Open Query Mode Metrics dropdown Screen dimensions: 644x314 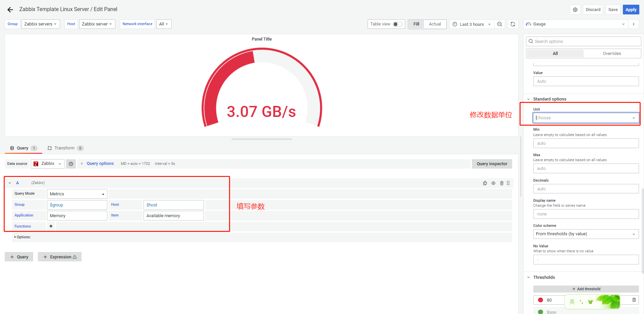(77, 194)
